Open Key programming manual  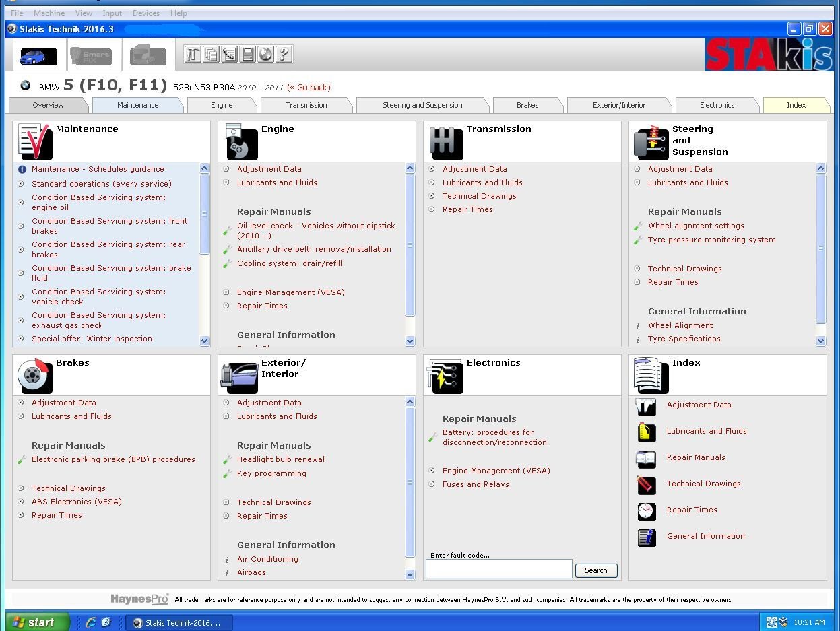[271, 473]
